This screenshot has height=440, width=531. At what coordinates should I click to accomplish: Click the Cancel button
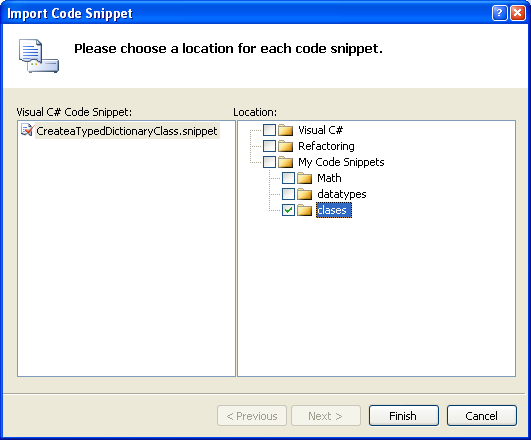click(x=482, y=416)
